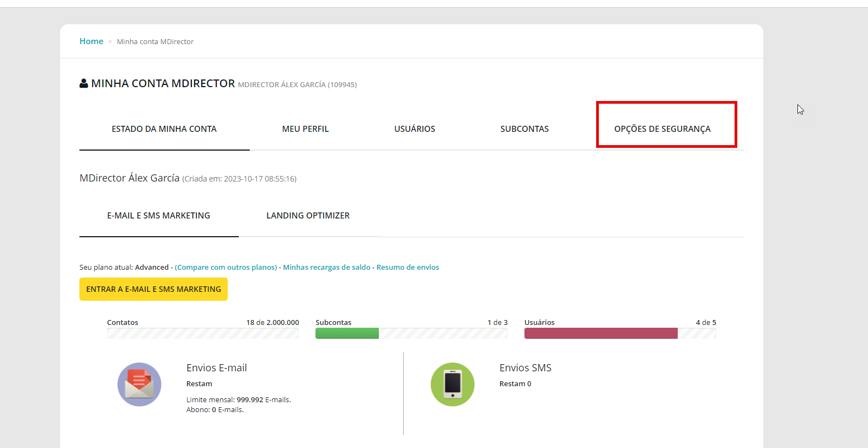Select the Subcontas tab
The height and width of the screenshot is (448, 868).
524,129
